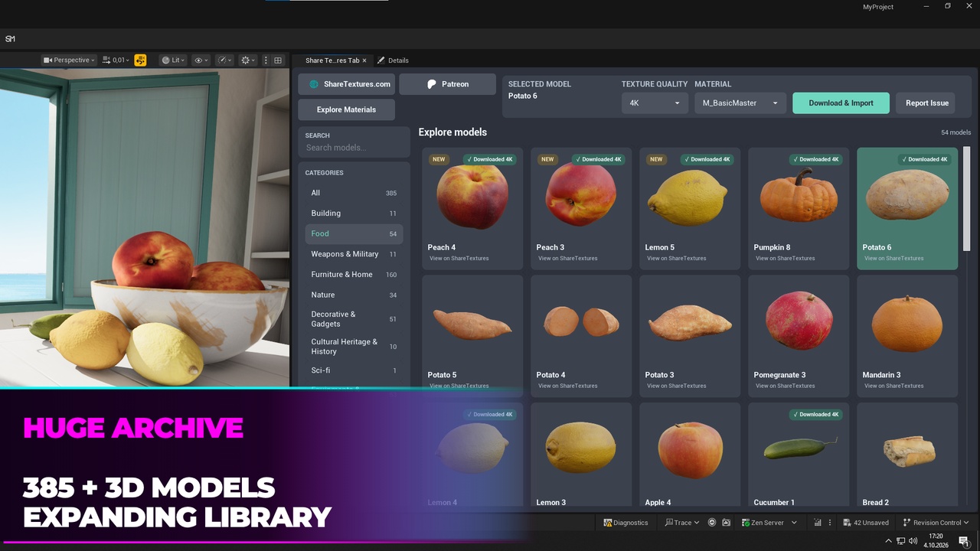Open the Zen Server dropdown
The height and width of the screenshot is (551, 980).
point(769,523)
